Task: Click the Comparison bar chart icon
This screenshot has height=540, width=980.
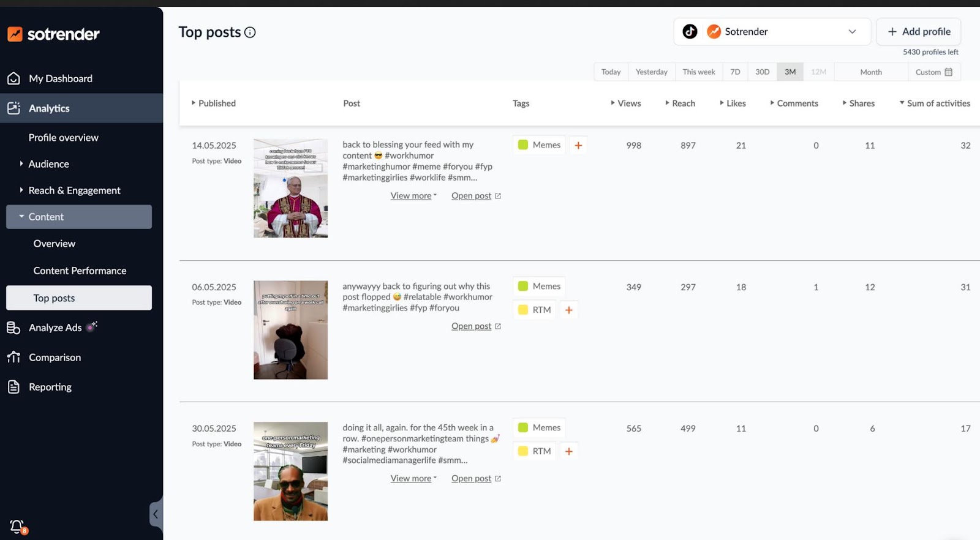Action: pos(13,357)
